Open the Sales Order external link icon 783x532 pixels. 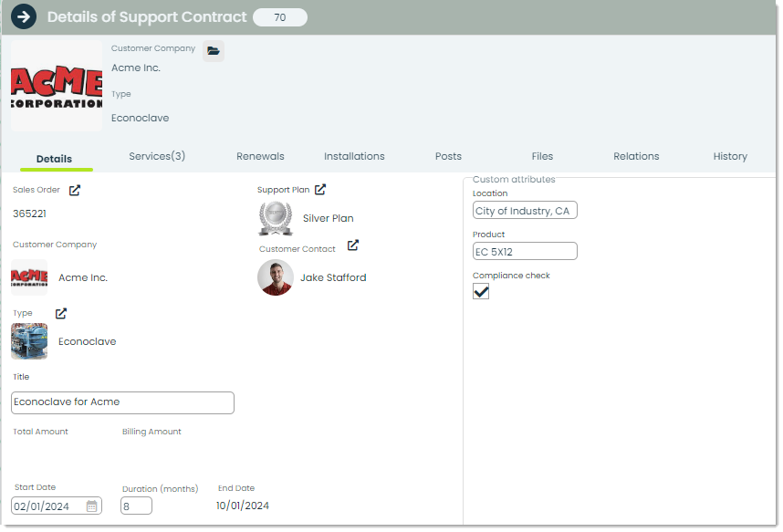[75, 191]
